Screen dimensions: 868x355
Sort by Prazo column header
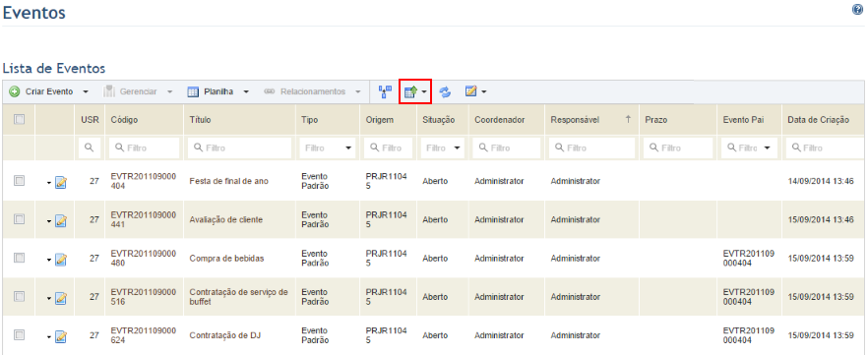click(x=656, y=119)
